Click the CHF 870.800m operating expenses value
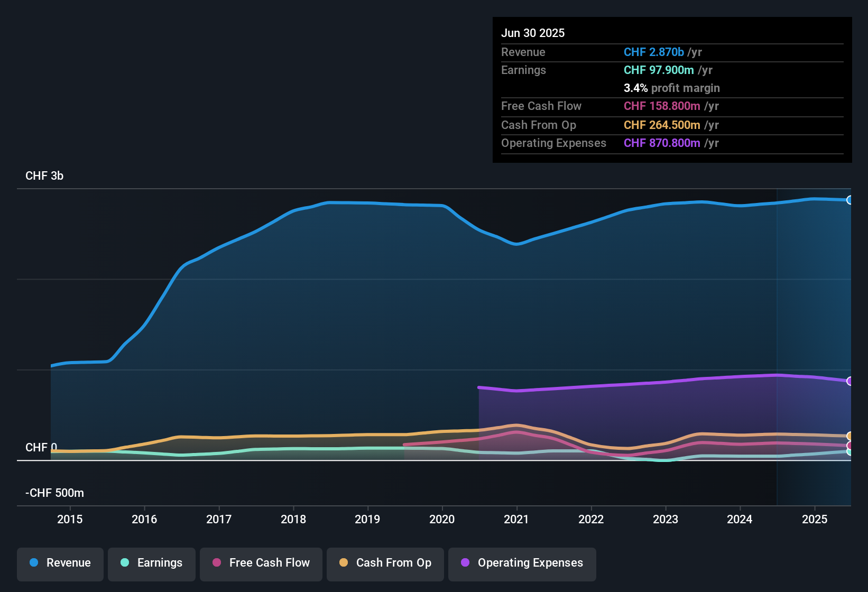Screen dimensions: 868x592 (x=662, y=143)
